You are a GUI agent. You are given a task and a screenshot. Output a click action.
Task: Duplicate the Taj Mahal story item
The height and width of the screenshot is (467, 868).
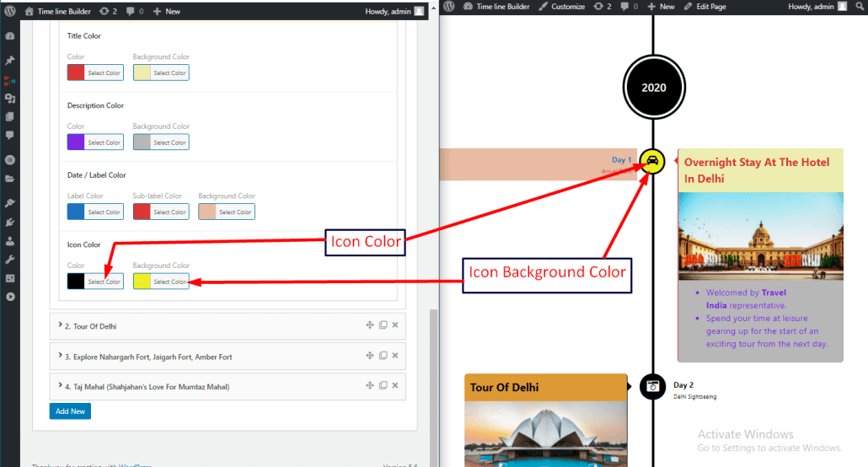pyautogui.click(x=383, y=386)
